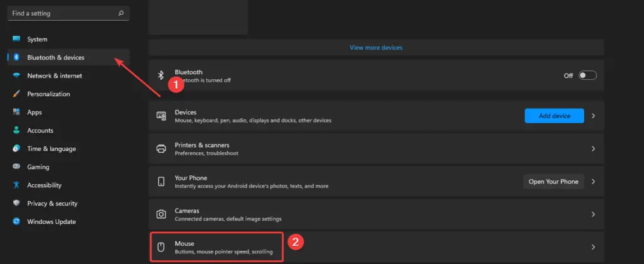644x264 pixels.
Task: Expand the Devices row chevron
Action: (x=593, y=116)
